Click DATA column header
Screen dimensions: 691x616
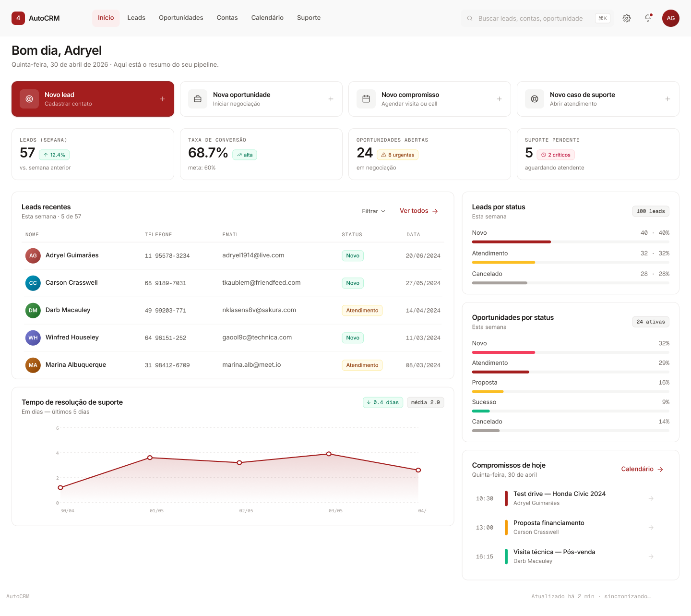pyautogui.click(x=414, y=235)
